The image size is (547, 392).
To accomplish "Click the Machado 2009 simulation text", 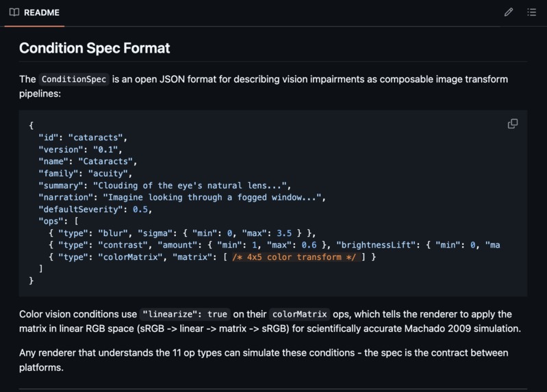I will click(x=463, y=328).
